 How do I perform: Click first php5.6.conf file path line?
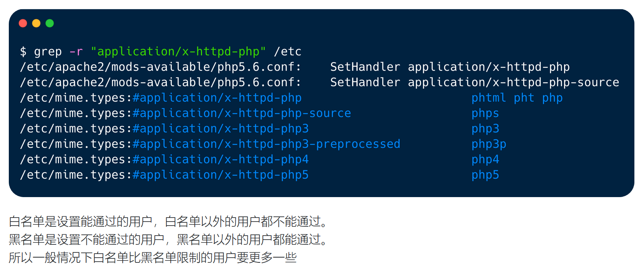click(x=160, y=67)
